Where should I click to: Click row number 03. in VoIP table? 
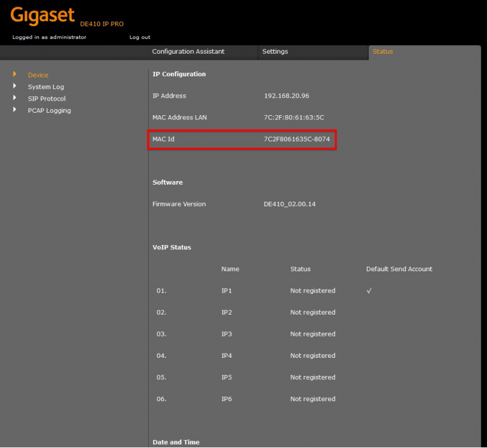[x=161, y=334]
